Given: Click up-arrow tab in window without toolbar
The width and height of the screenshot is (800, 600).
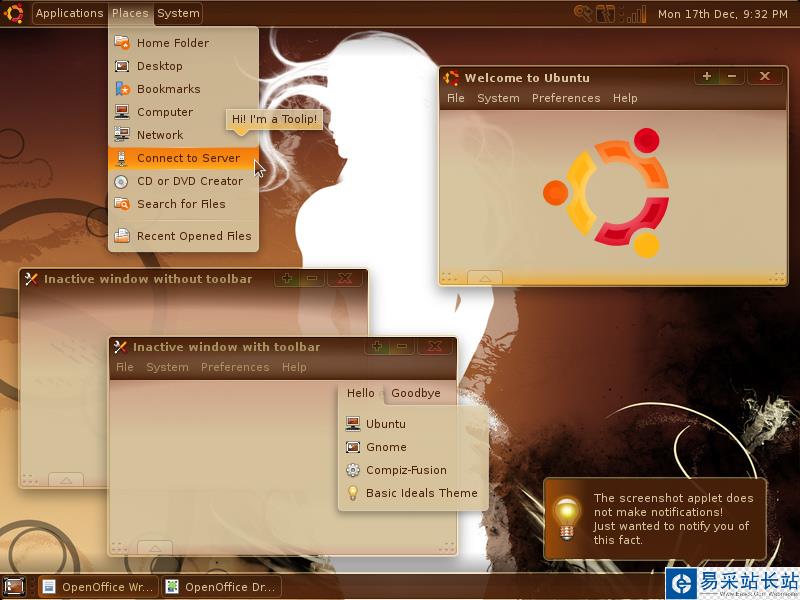Looking at the screenshot, I should coord(66,480).
